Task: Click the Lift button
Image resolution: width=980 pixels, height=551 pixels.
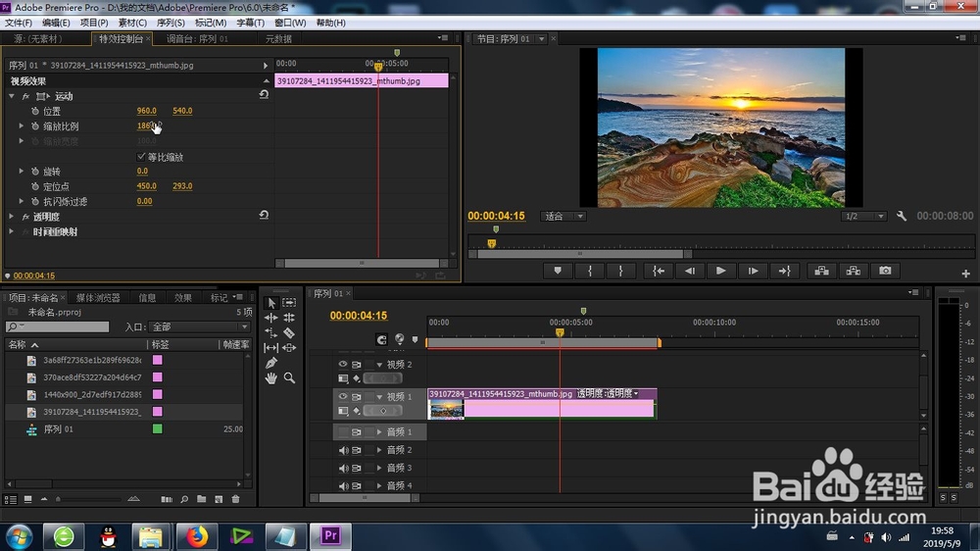Action: [822, 271]
